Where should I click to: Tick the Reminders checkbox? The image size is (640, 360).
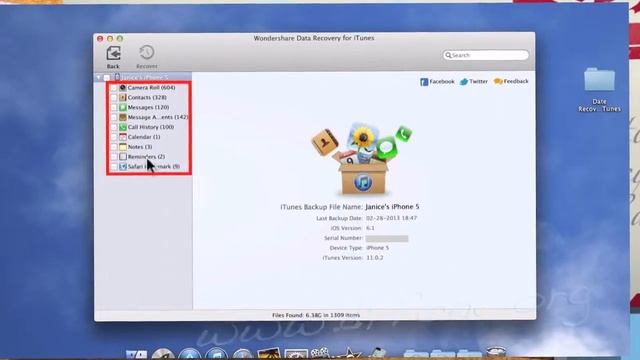(114, 157)
